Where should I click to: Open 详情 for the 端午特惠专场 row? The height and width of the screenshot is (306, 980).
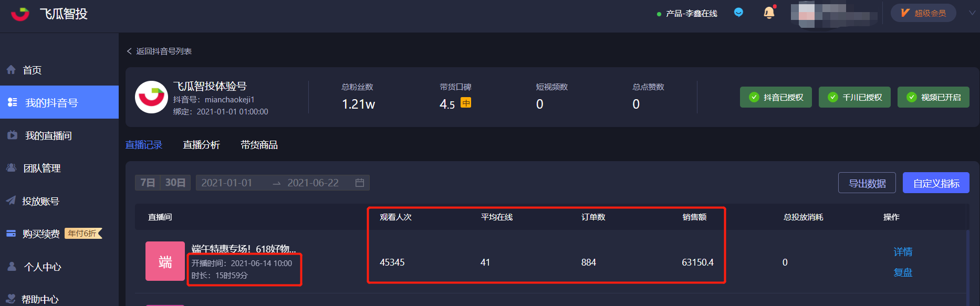tap(903, 252)
